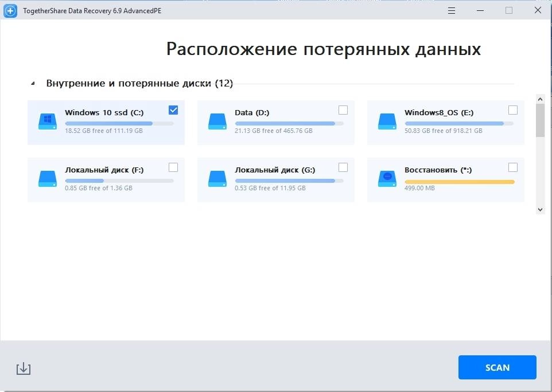Select the "Локальный диск (G:)" label
The width and height of the screenshot is (552, 392).
[275, 170]
